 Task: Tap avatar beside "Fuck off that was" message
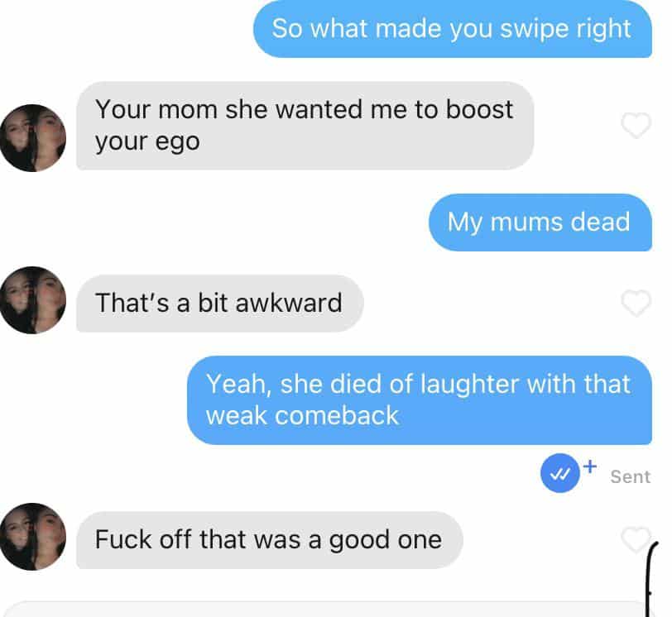(32, 537)
